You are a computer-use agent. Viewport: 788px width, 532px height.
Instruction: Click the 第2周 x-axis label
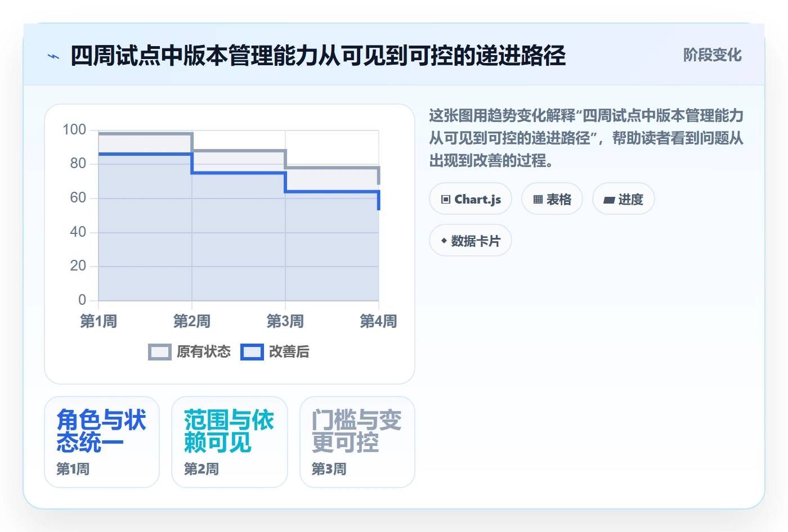[192, 321]
